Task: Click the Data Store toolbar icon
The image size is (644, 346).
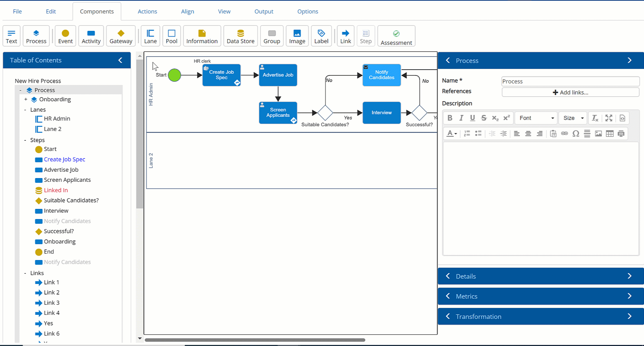Action: point(240,36)
